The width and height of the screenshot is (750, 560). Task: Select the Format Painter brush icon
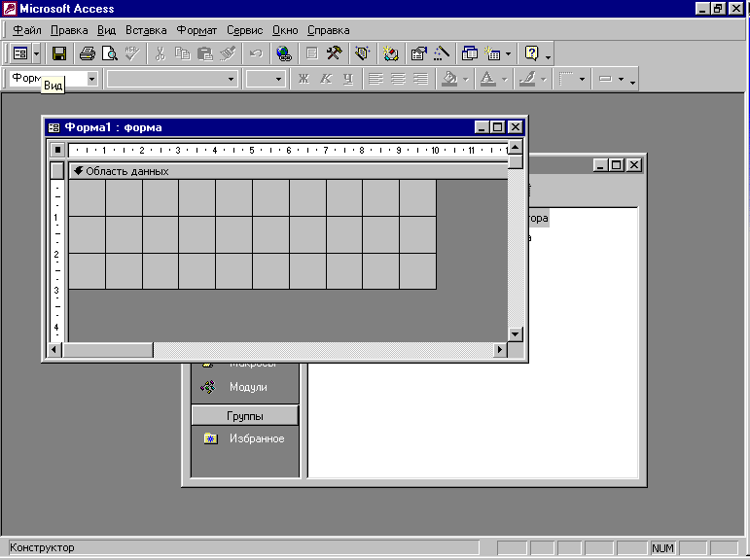229,53
